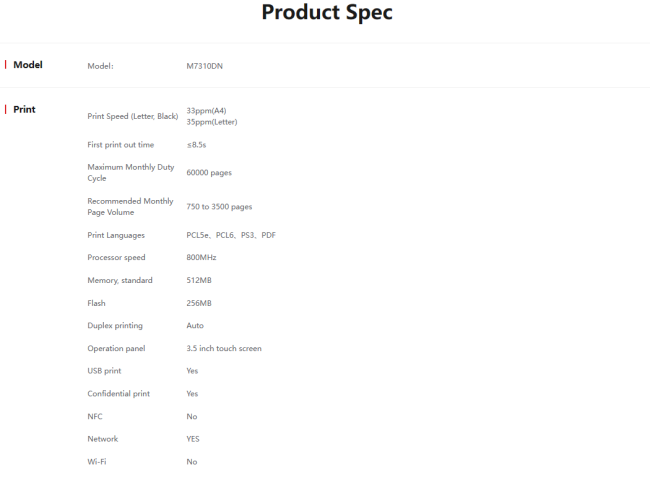Click the Recommended Monthly Page Volume label
This screenshot has height=483, width=650.
click(x=130, y=207)
